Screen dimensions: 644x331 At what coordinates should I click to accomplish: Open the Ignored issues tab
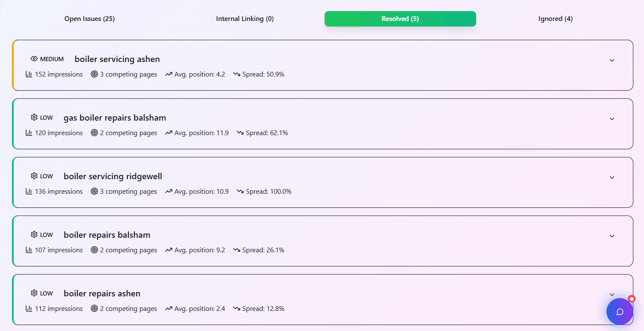point(555,18)
